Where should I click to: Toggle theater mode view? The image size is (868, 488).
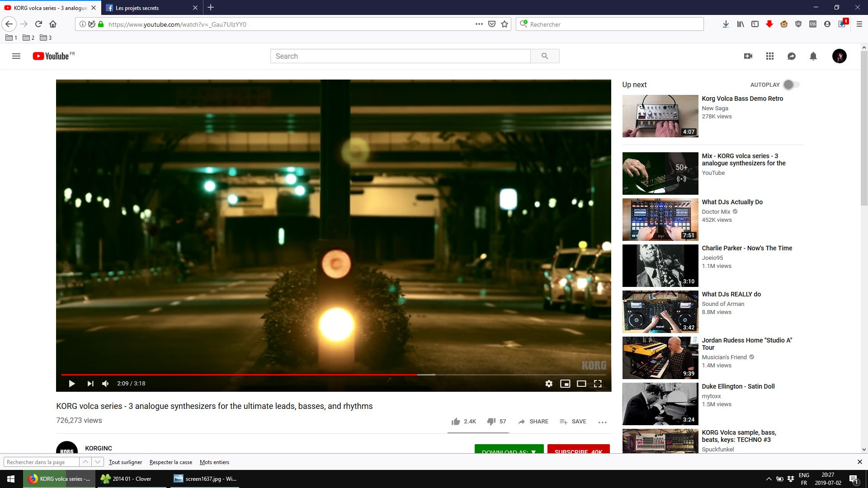[x=581, y=384]
